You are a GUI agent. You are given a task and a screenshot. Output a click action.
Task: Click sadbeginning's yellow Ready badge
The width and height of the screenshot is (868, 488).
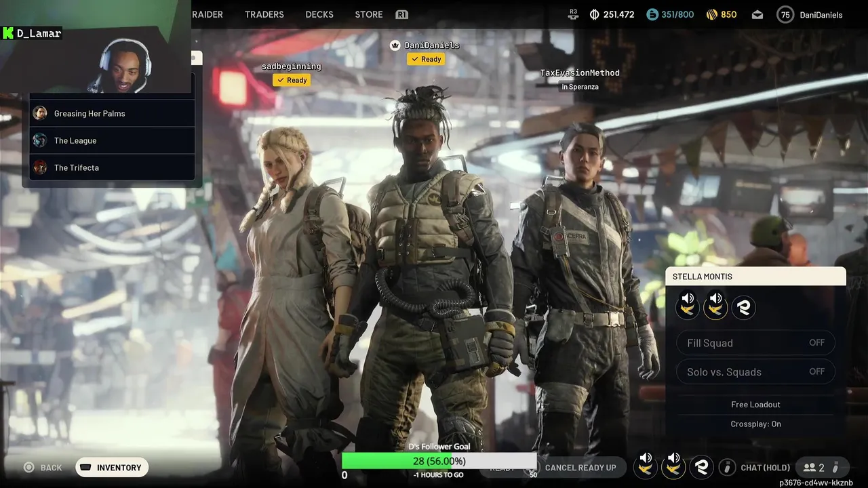tap(292, 80)
